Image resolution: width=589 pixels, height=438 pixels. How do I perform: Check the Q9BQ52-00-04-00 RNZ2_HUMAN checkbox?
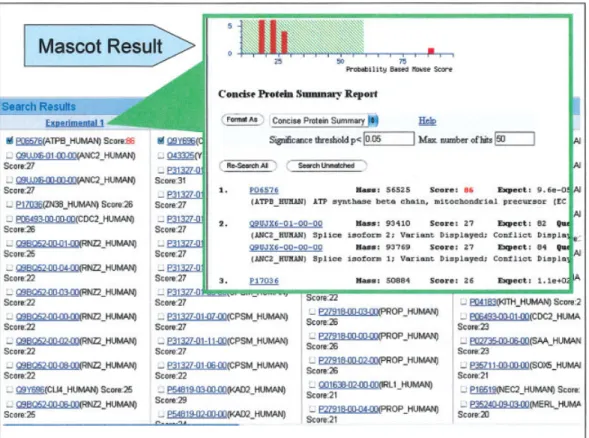coord(10,268)
